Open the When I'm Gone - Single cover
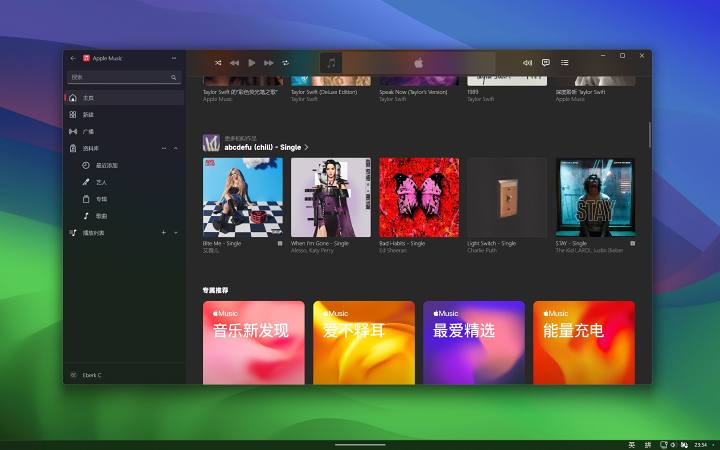 [x=331, y=197]
